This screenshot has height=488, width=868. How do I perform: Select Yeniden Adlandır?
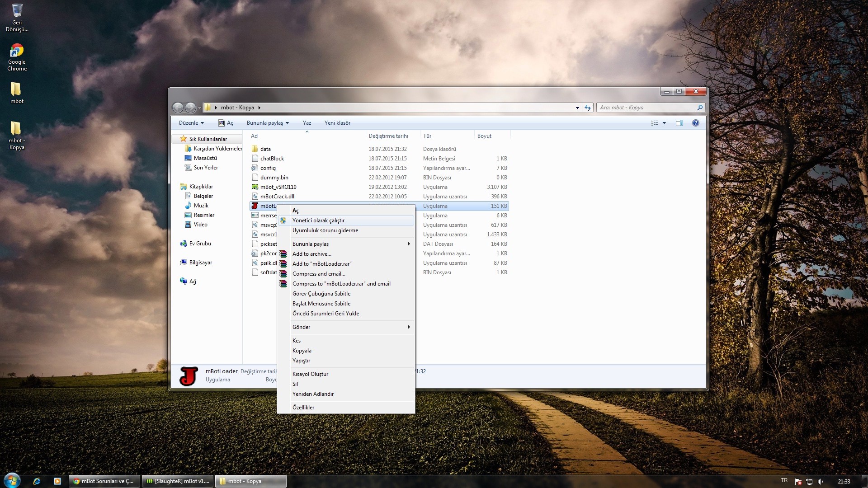pos(346,394)
